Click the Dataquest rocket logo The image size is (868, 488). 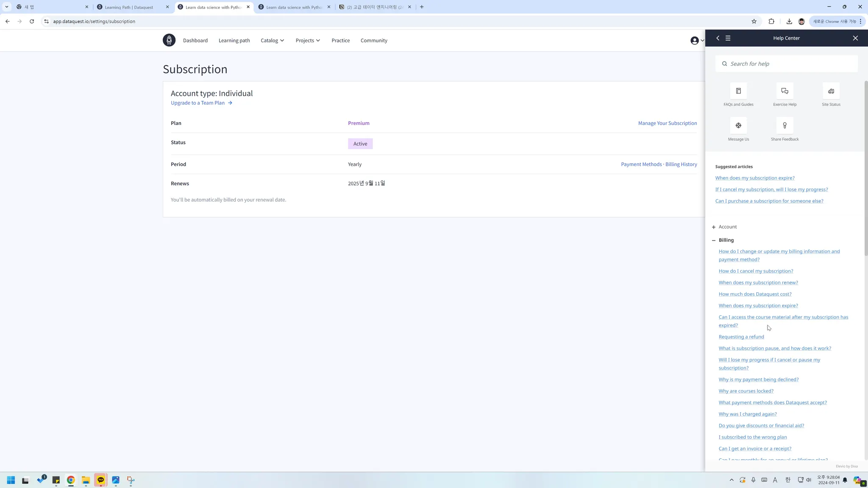point(169,40)
